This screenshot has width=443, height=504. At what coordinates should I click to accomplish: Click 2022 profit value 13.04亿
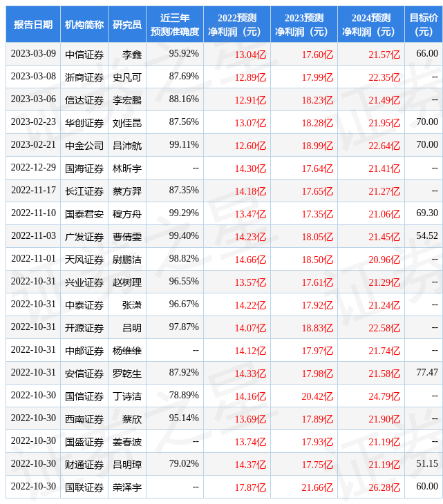250,55
